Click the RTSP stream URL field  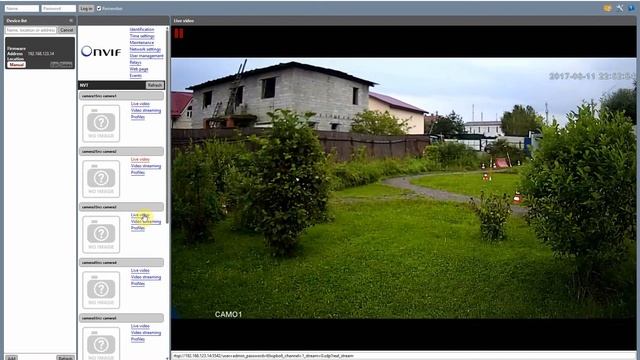tap(403, 356)
